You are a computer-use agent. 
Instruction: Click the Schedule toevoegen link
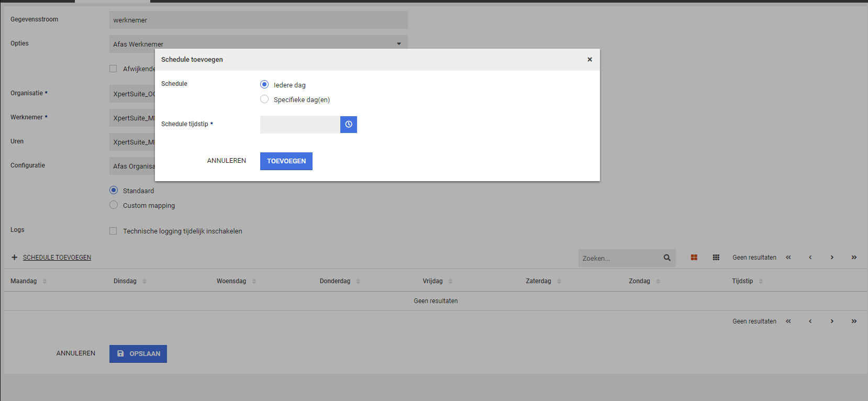(57, 258)
